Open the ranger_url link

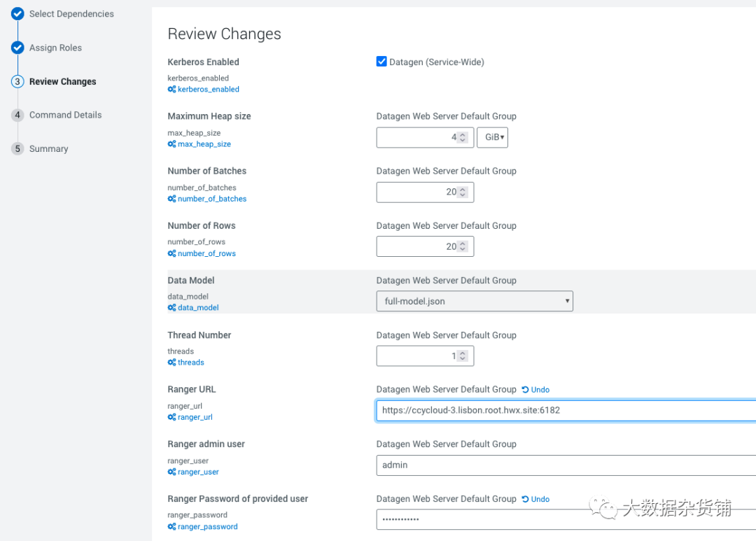click(x=195, y=417)
